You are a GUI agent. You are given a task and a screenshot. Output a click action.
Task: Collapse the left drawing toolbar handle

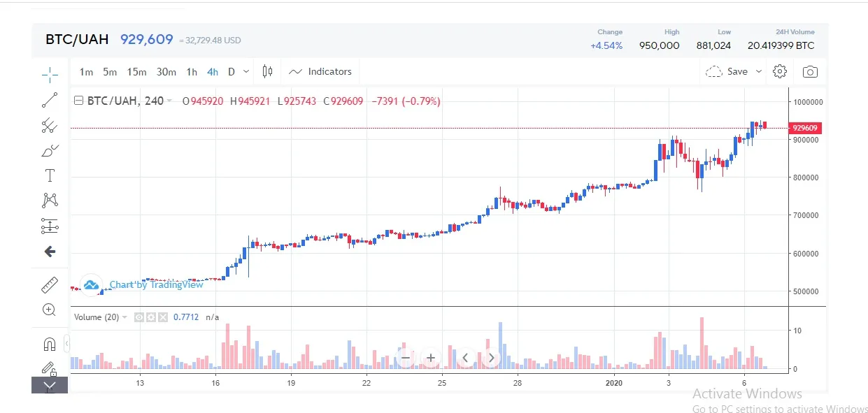click(x=67, y=344)
